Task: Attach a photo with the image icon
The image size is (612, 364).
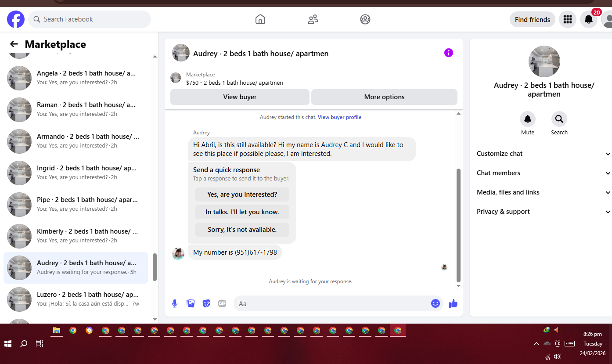Action: [x=191, y=303]
